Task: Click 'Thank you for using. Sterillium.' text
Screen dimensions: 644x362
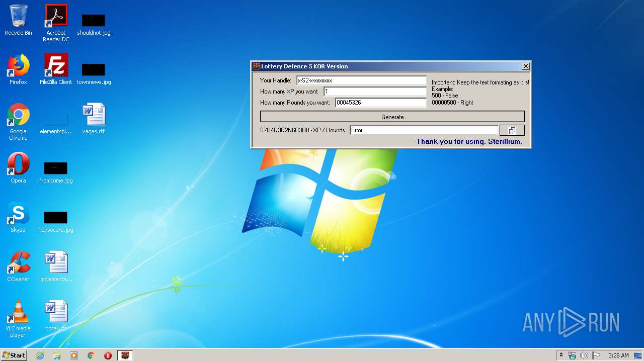Action: click(469, 142)
